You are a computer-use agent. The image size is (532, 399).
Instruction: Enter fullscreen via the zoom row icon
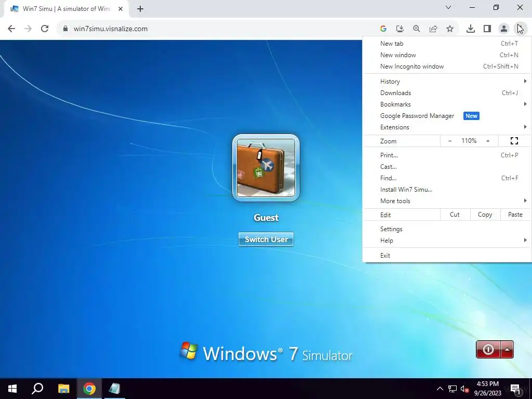click(514, 141)
